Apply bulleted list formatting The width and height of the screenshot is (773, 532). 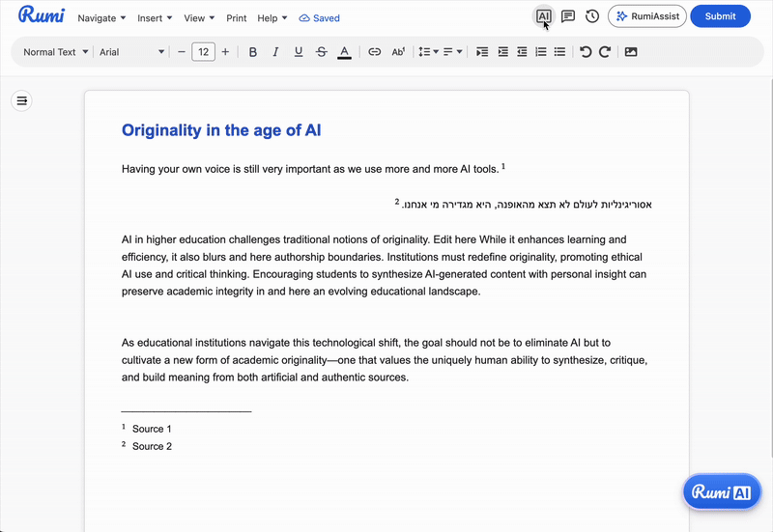[x=559, y=52]
